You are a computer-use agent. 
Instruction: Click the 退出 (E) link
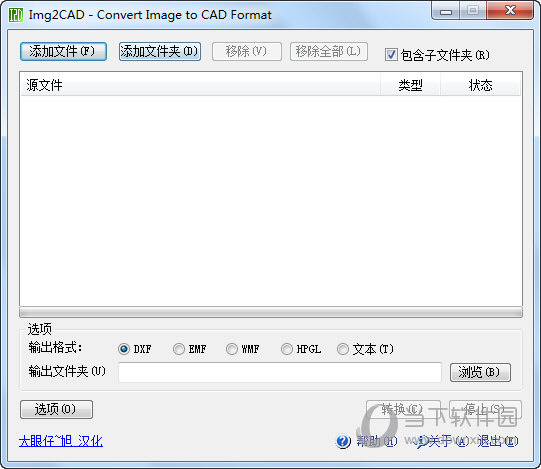(498, 441)
